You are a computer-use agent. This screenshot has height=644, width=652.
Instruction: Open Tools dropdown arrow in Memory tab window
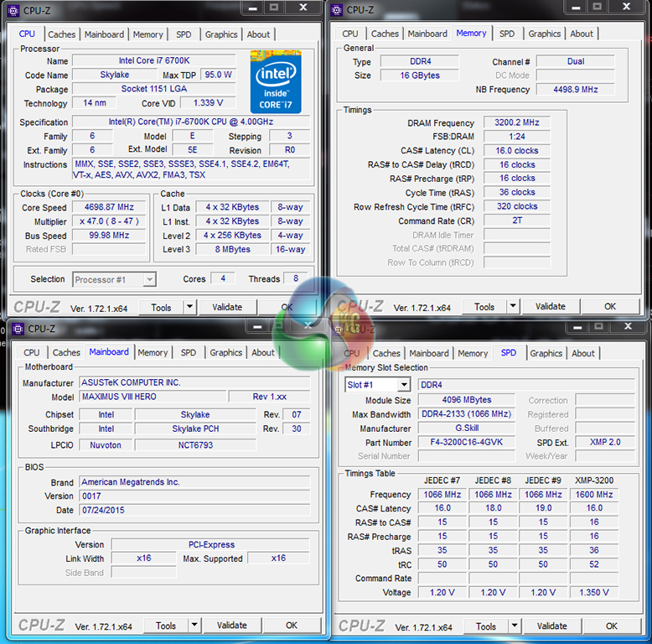pyautogui.click(x=513, y=306)
